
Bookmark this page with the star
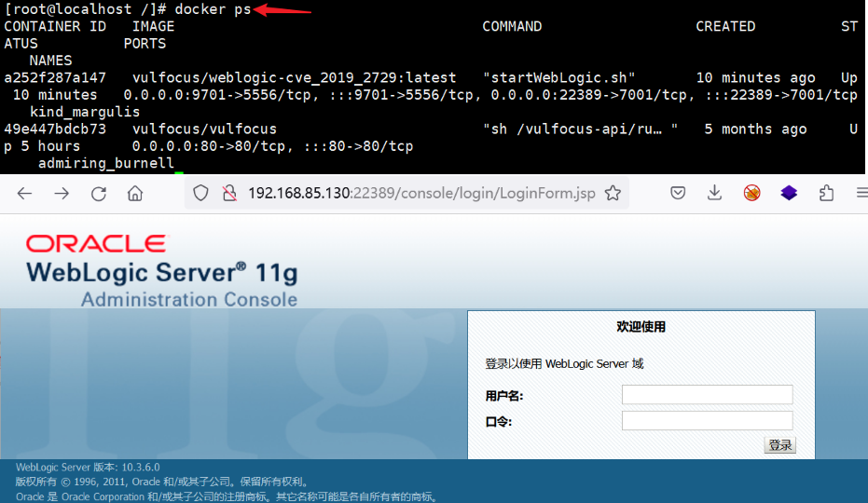coord(613,193)
